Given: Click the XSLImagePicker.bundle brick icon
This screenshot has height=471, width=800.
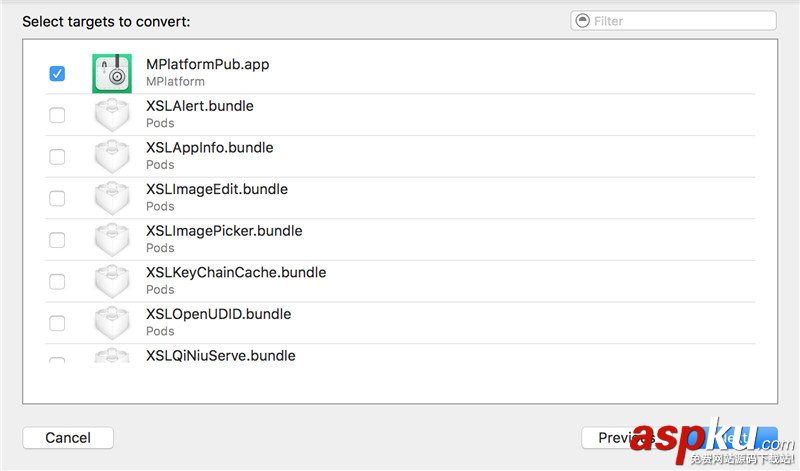Looking at the screenshot, I should [x=112, y=240].
